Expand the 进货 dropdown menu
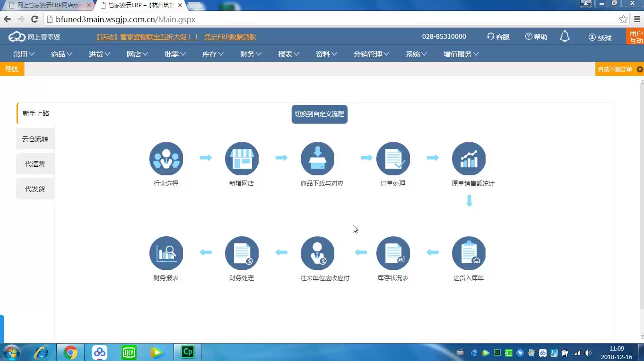Screen dimensions: 644x361 click(99, 54)
